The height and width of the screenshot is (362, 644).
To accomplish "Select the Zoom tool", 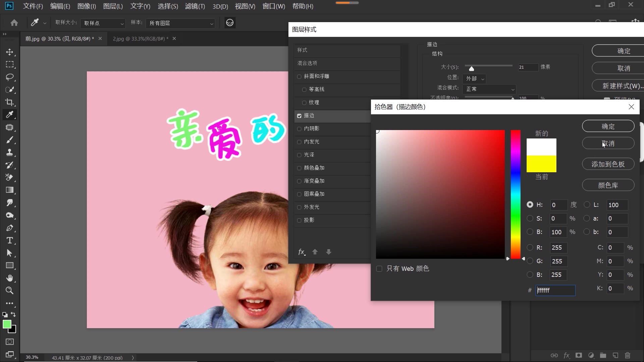I will pos(10,291).
